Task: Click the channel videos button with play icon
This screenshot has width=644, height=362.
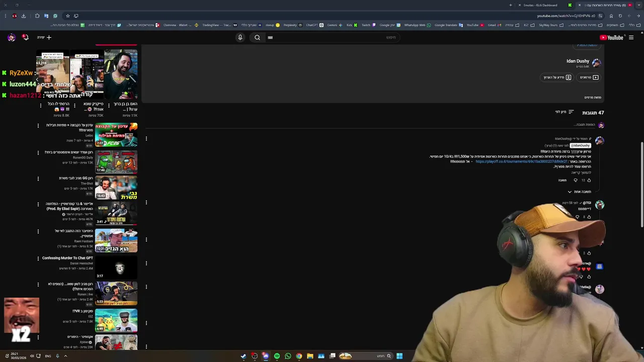Action: click(589, 77)
